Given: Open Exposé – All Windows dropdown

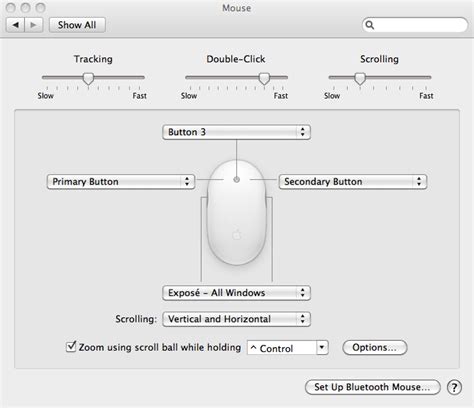Looking at the screenshot, I should [x=236, y=293].
